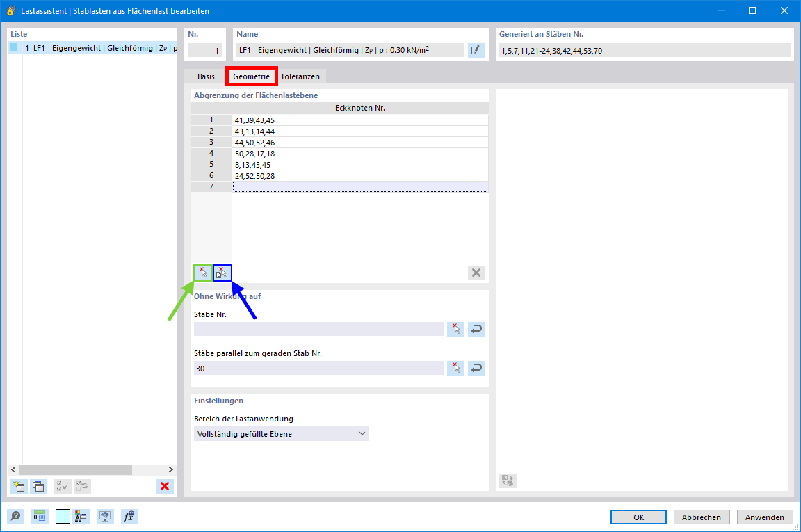
Task: Pick the light cyan color swatch
Action: pos(63,516)
